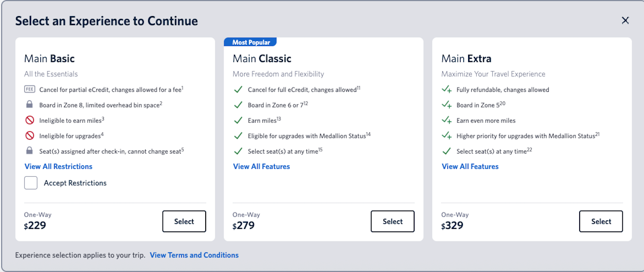The image size is (644, 272).
Task: Close the experience selection dialog
Action: click(625, 21)
